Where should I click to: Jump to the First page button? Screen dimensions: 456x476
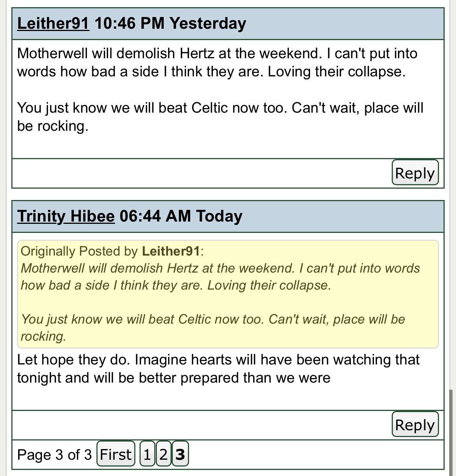[116, 454]
